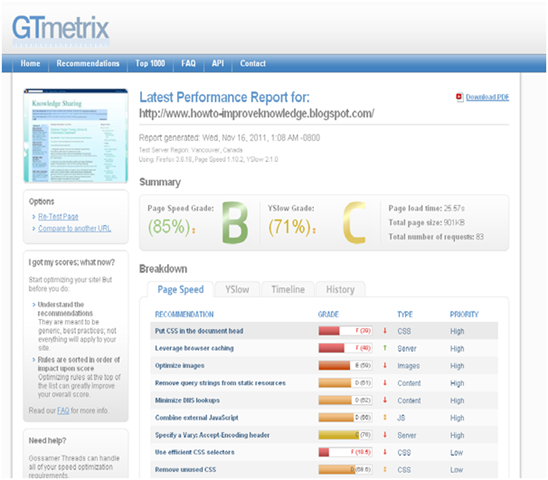Switch to the History tab
The image size is (548, 480).
340,289
